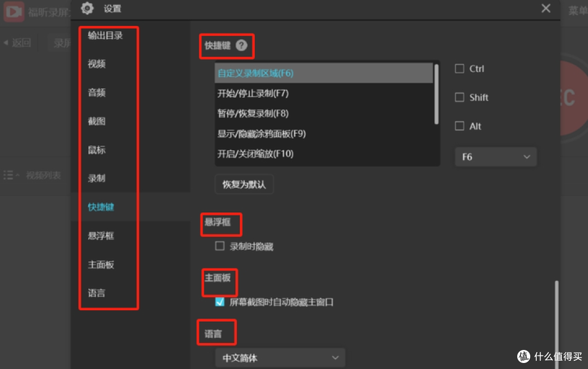588x369 pixels.
Task: Select 快捷键 in the settings sidebar
Action: click(101, 207)
